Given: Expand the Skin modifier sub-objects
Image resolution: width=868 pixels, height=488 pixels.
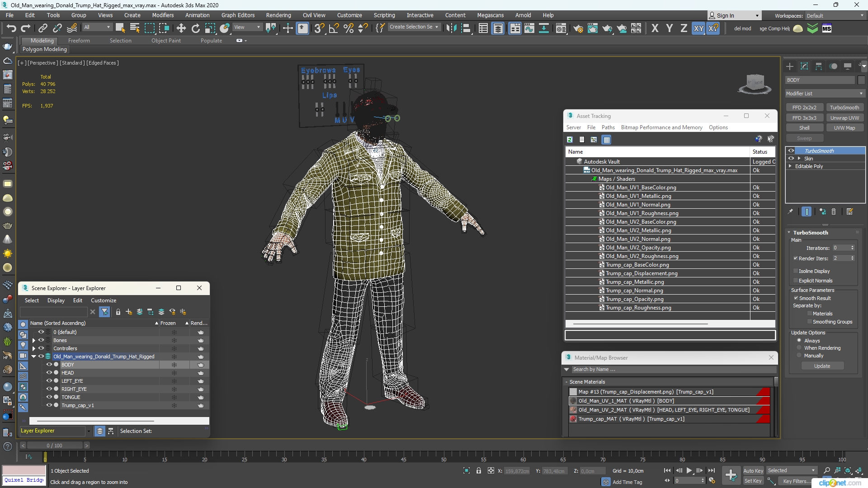Looking at the screenshot, I should coord(799,159).
